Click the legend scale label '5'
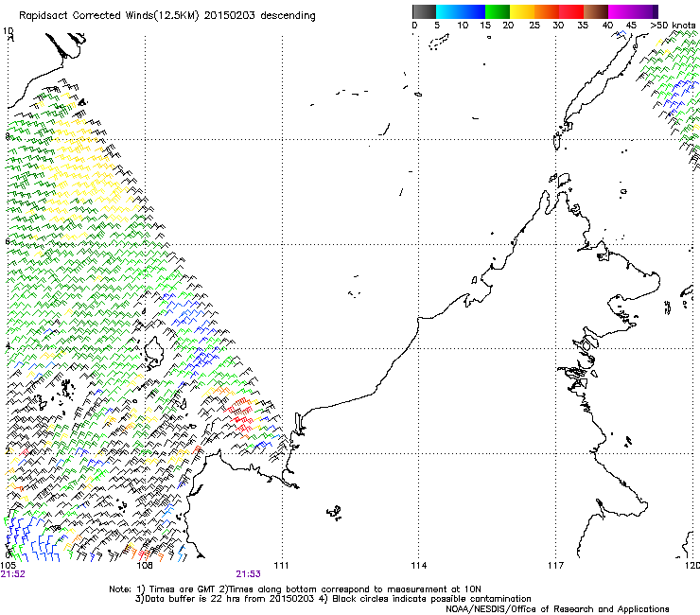700x615 pixels. (437, 25)
